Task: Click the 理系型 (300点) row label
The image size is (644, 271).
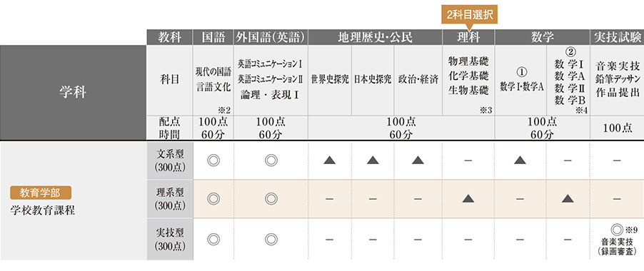Action: point(170,199)
